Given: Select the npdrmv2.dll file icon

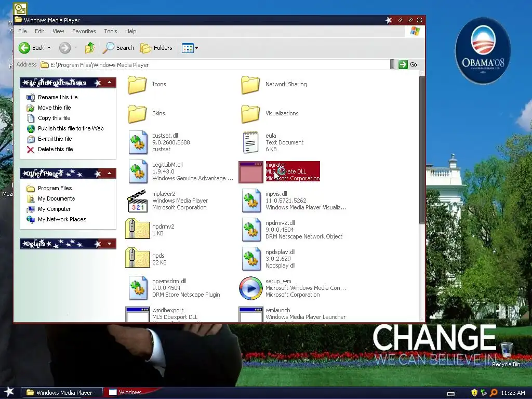Looking at the screenshot, I should 251,230.
